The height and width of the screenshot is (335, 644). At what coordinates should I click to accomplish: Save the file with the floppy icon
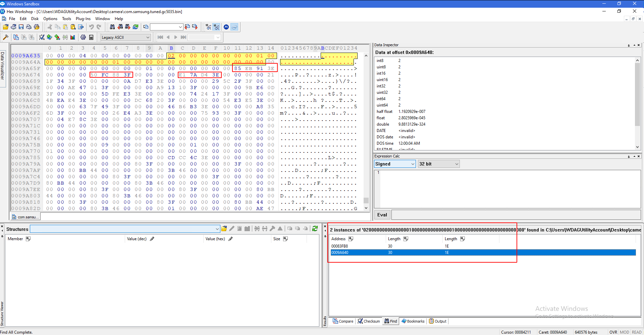click(21, 27)
